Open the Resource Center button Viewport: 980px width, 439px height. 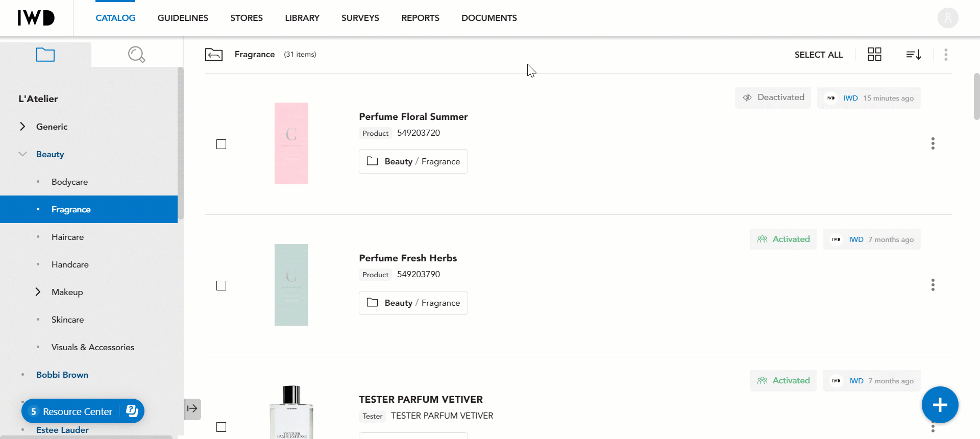click(83, 411)
